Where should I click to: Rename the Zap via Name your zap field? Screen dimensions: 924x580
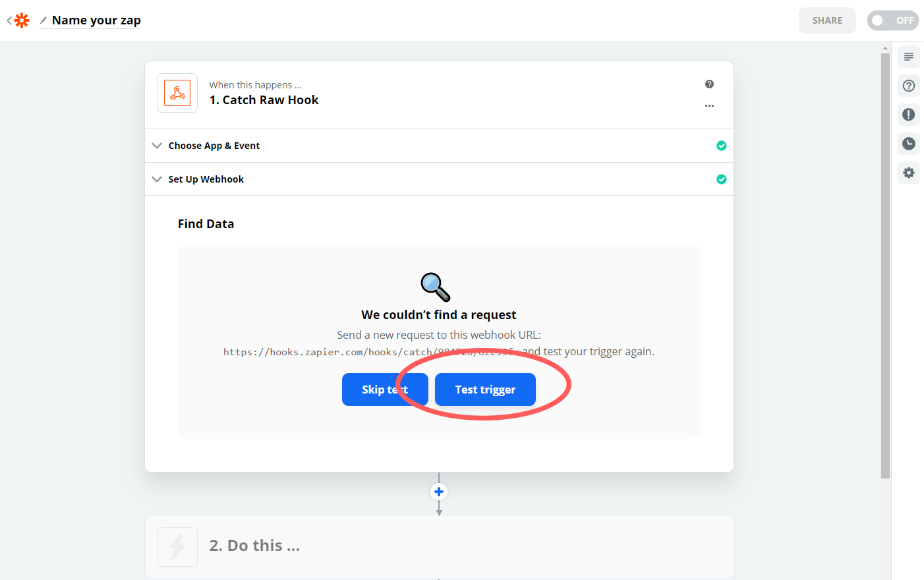[96, 20]
